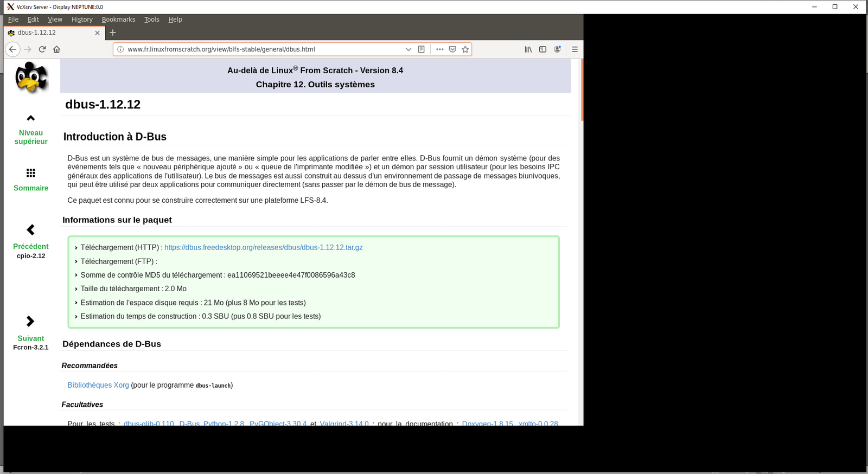Maximize the VcXsrv Server window

point(835,7)
